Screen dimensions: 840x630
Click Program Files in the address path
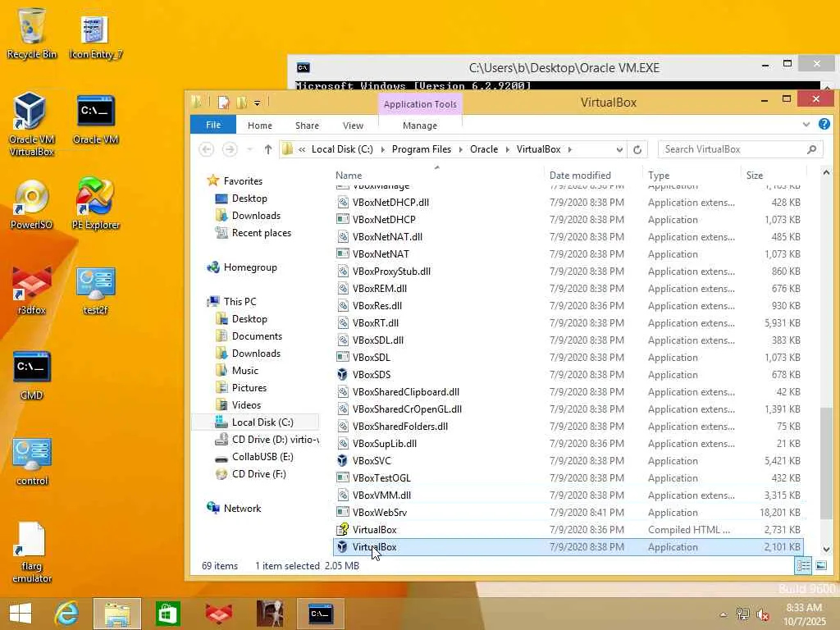[x=422, y=149]
